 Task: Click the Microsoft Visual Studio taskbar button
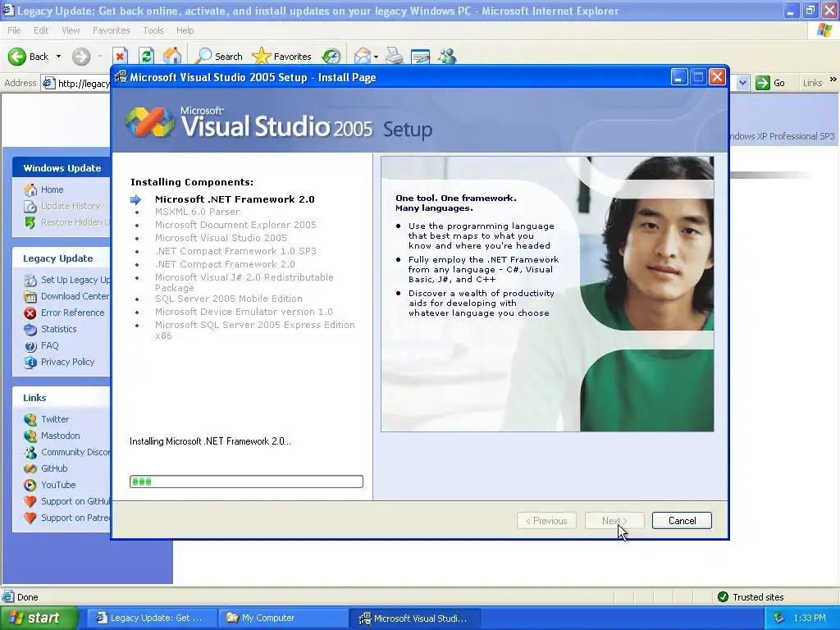(x=414, y=619)
